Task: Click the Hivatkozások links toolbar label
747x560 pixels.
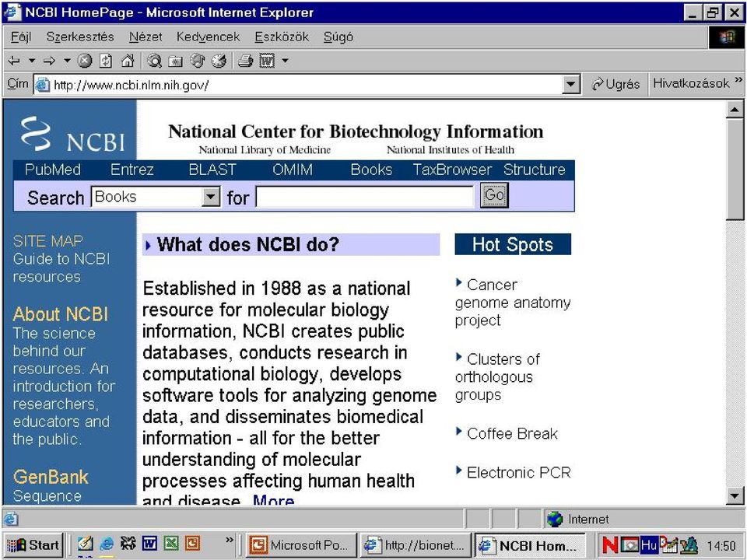Action: (x=691, y=84)
